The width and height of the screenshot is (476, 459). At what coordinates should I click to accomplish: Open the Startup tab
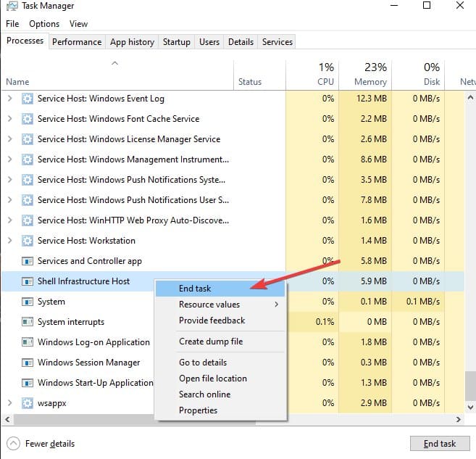pyautogui.click(x=177, y=42)
